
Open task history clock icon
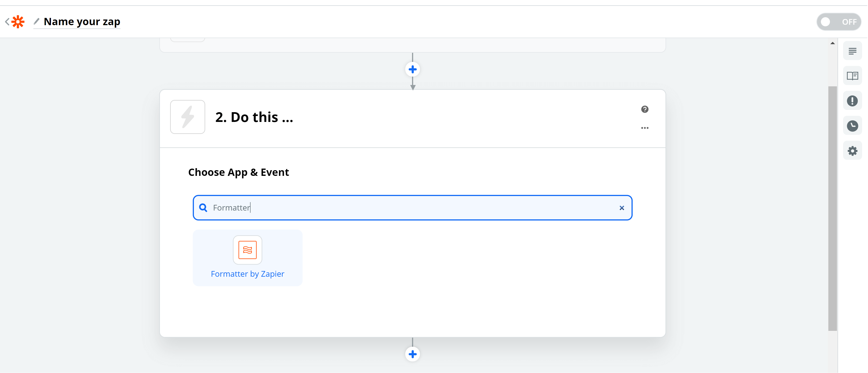pyautogui.click(x=852, y=126)
